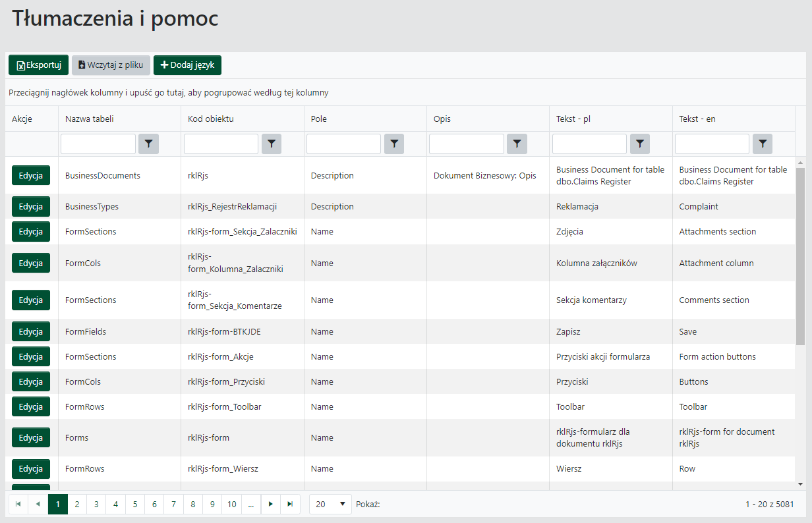Click filter icon for Nazwa tabeli column
The image size is (812, 523).
(x=148, y=144)
